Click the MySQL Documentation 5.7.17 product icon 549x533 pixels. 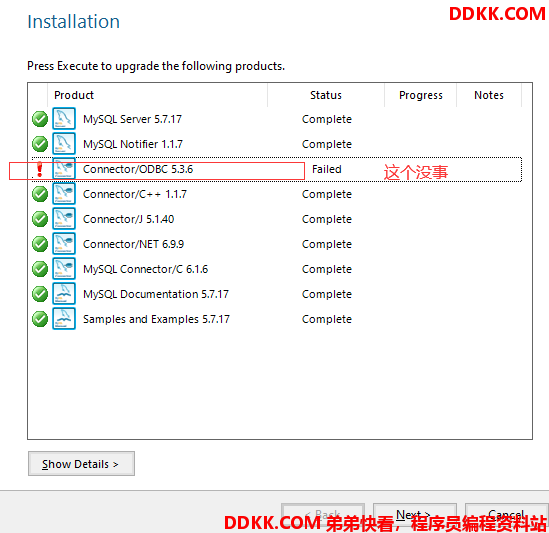coord(64,294)
